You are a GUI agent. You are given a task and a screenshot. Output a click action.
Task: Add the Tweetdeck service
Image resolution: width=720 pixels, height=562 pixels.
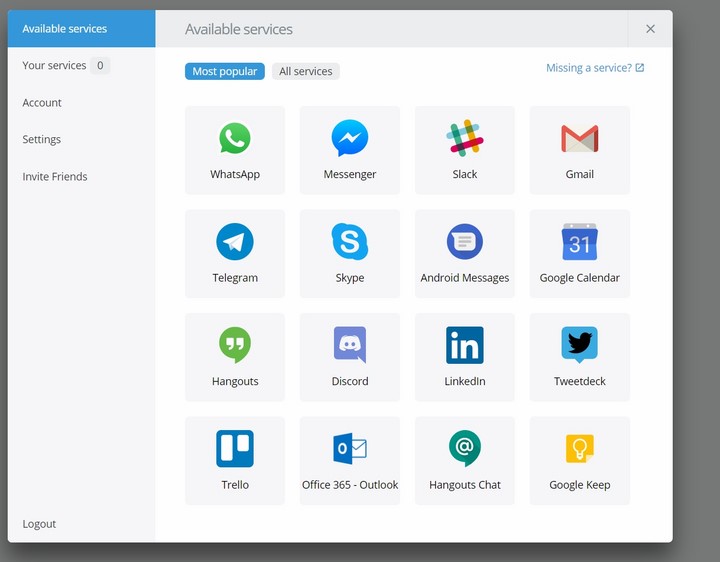pyautogui.click(x=580, y=346)
